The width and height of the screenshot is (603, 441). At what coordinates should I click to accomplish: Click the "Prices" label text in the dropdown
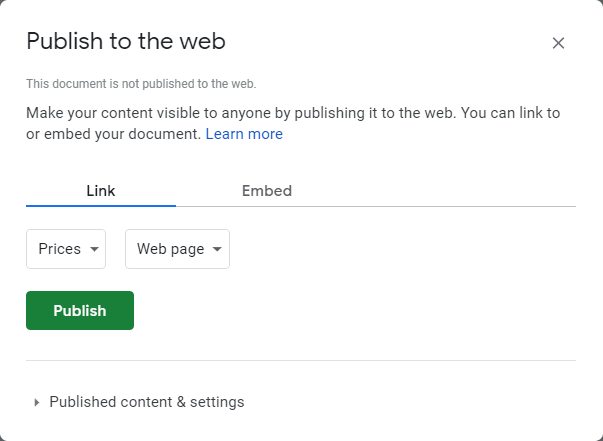coord(59,249)
